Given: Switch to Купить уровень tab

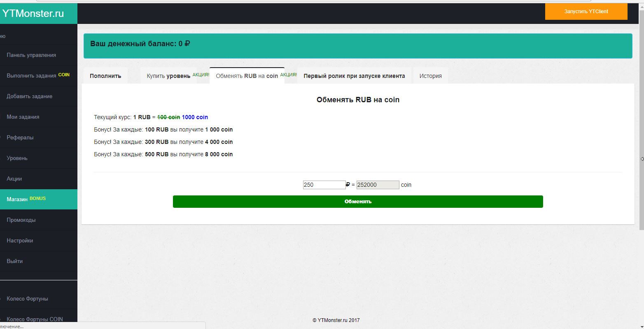Looking at the screenshot, I should (x=168, y=76).
